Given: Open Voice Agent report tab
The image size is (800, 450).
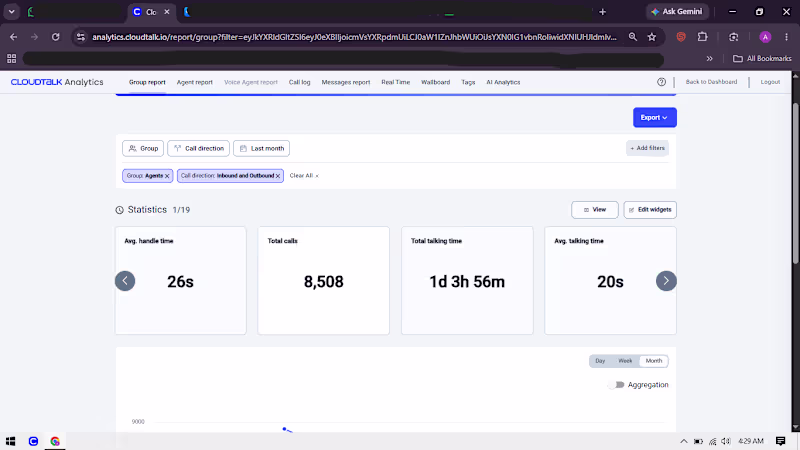Looking at the screenshot, I should point(251,82).
